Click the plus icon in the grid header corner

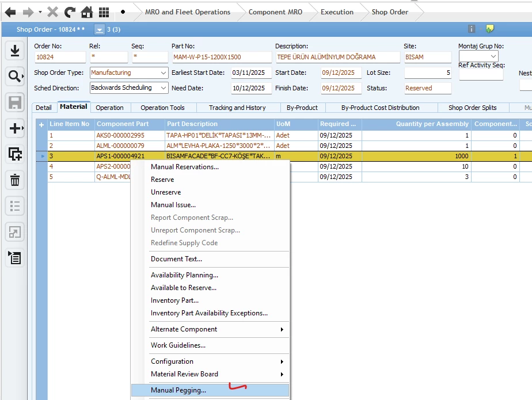[41, 124]
